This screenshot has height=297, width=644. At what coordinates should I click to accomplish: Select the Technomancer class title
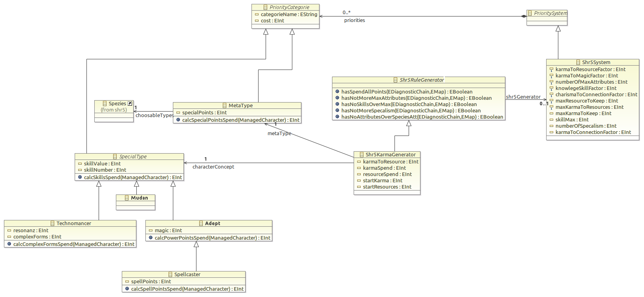73,224
